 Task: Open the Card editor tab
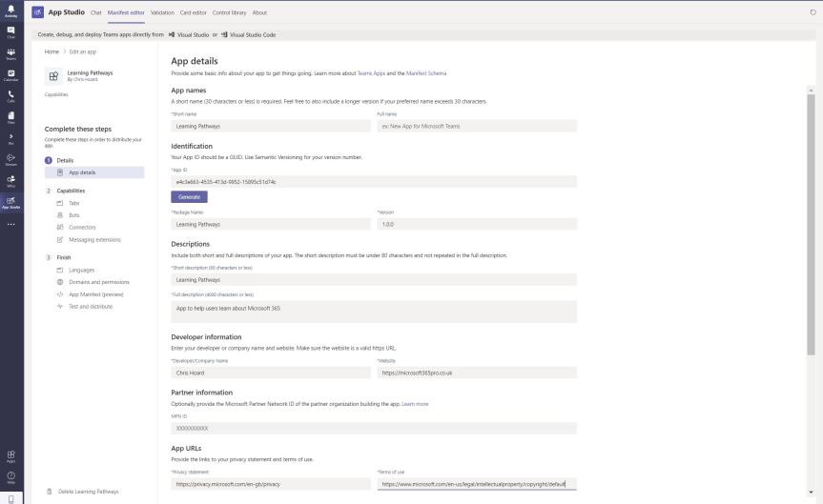tap(194, 12)
